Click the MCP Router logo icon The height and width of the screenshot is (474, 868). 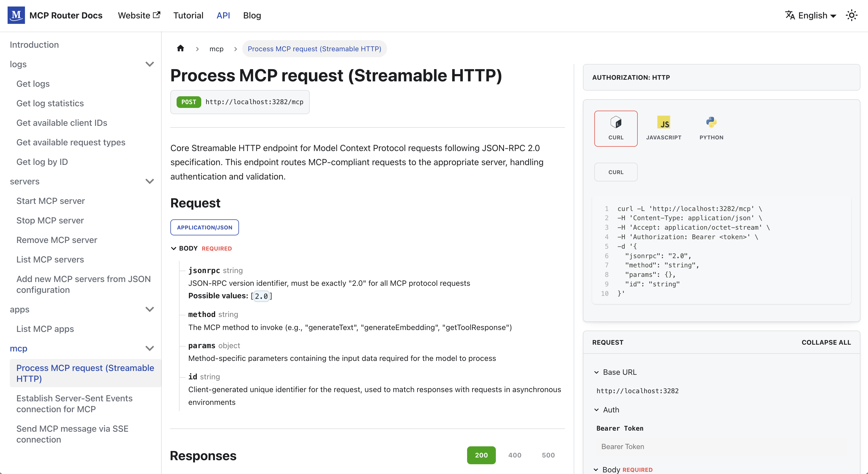(16, 15)
